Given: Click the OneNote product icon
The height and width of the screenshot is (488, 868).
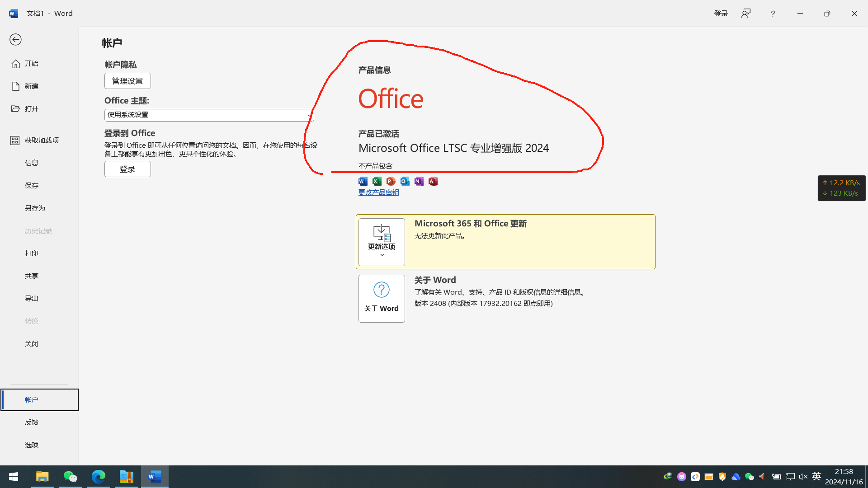Looking at the screenshot, I should tap(419, 181).
